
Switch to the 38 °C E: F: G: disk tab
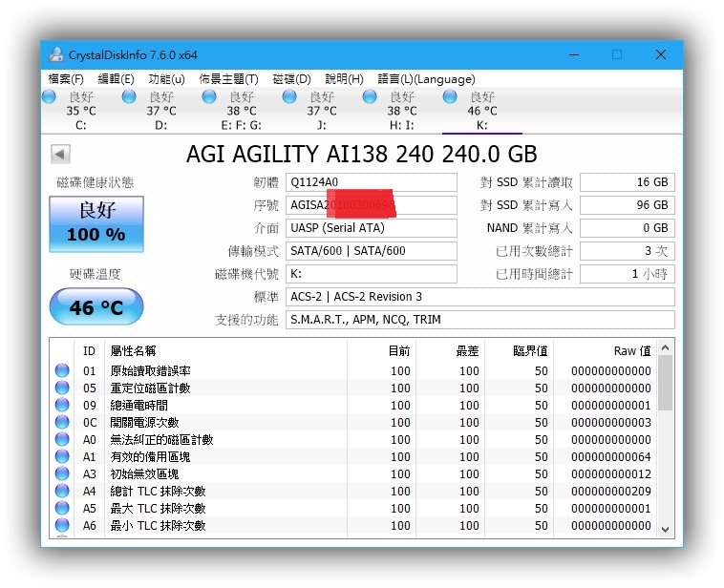(x=242, y=111)
